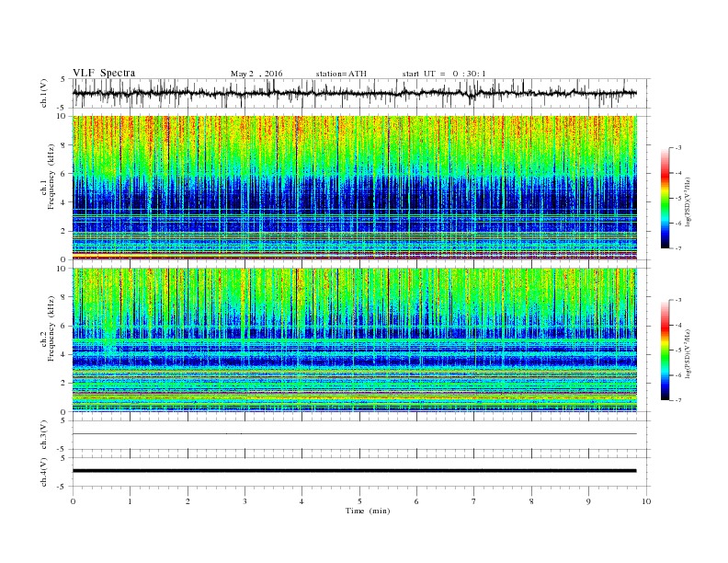The width and height of the screenshot is (728, 563).
Task: Click the log(PSD) label of the ch.2 colorbar
Action: (x=688, y=353)
